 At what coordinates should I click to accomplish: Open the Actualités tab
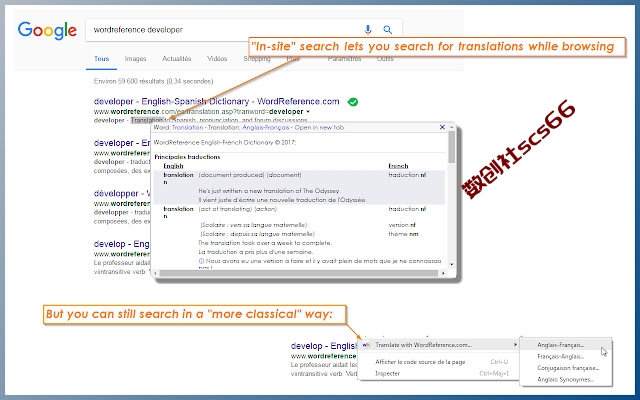pos(176,59)
